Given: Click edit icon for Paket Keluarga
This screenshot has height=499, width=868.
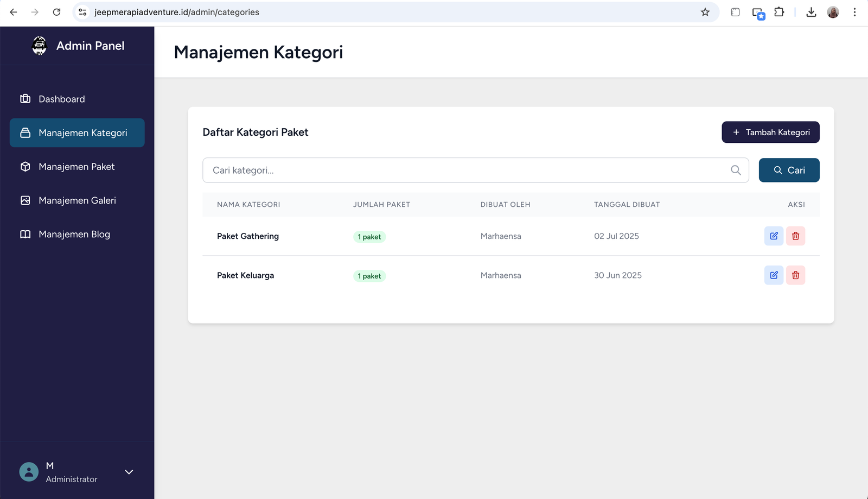Looking at the screenshot, I should point(774,275).
